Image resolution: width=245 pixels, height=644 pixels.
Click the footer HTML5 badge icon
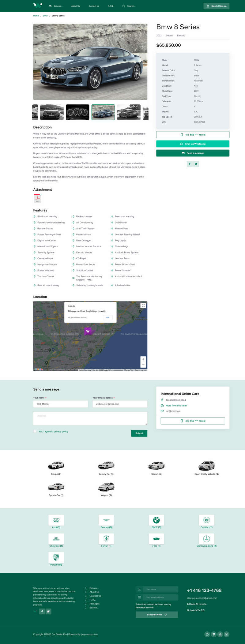tap(214, 634)
